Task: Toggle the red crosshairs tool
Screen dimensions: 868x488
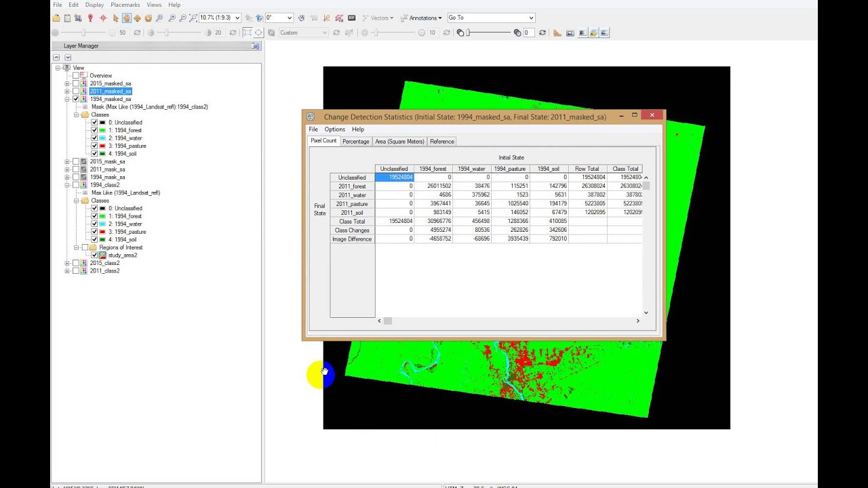Action: [x=103, y=18]
